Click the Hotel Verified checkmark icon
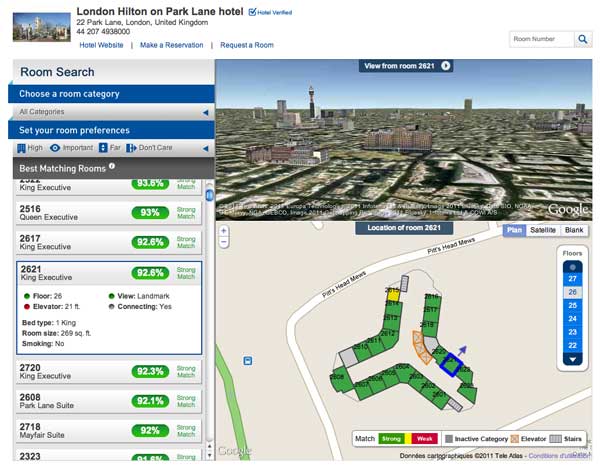The width and height of the screenshot is (600, 469). 252,12
